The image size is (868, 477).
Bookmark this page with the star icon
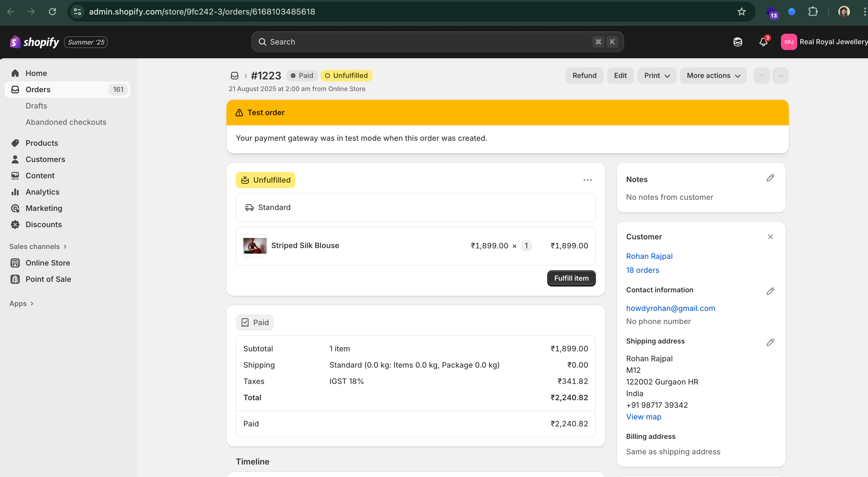click(742, 12)
